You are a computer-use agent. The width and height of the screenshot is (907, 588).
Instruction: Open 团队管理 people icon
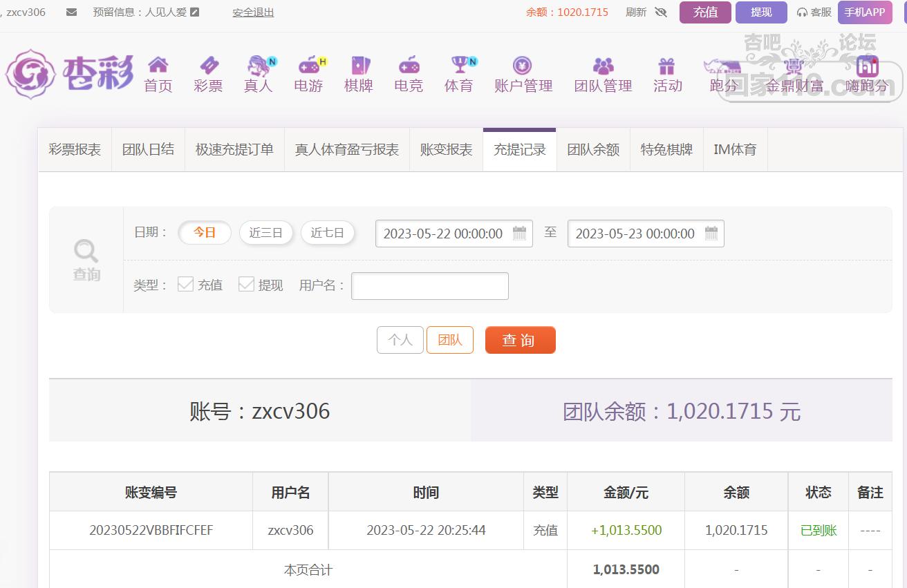click(x=603, y=66)
